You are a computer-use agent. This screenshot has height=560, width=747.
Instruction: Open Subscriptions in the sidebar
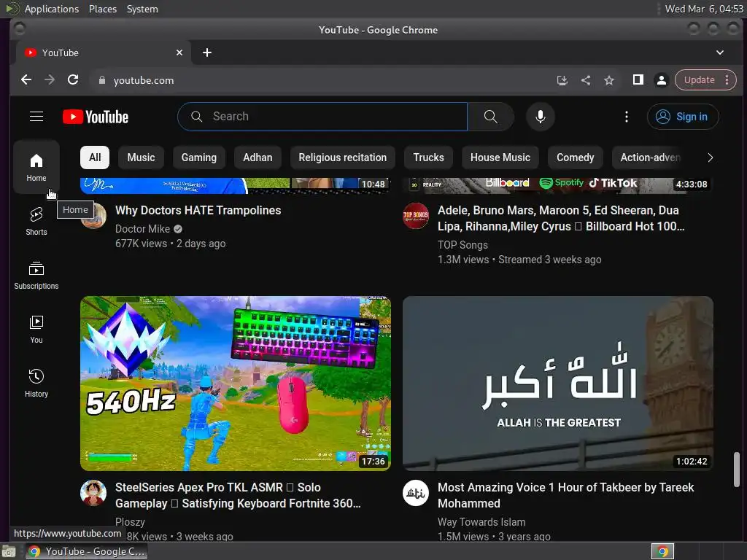[x=36, y=275]
